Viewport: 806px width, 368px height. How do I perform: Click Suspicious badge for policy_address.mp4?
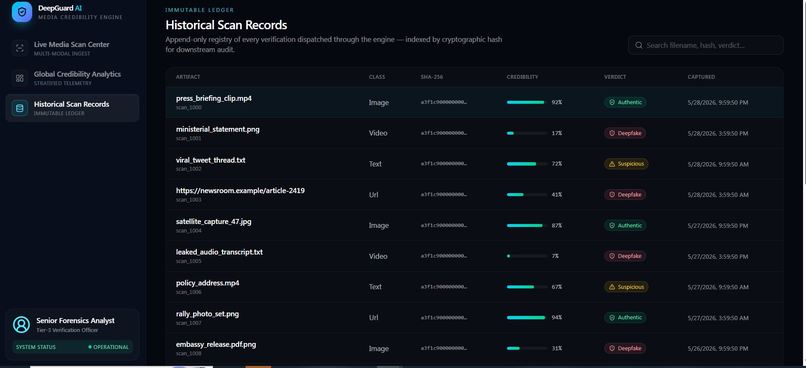626,287
